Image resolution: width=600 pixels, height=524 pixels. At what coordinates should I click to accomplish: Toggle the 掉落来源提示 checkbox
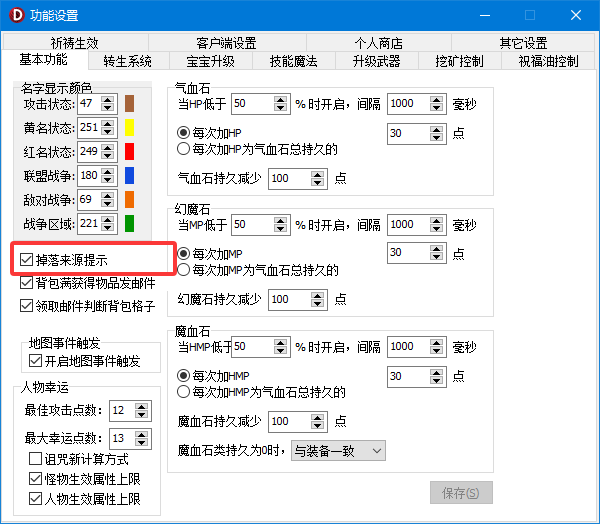click(x=27, y=259)
